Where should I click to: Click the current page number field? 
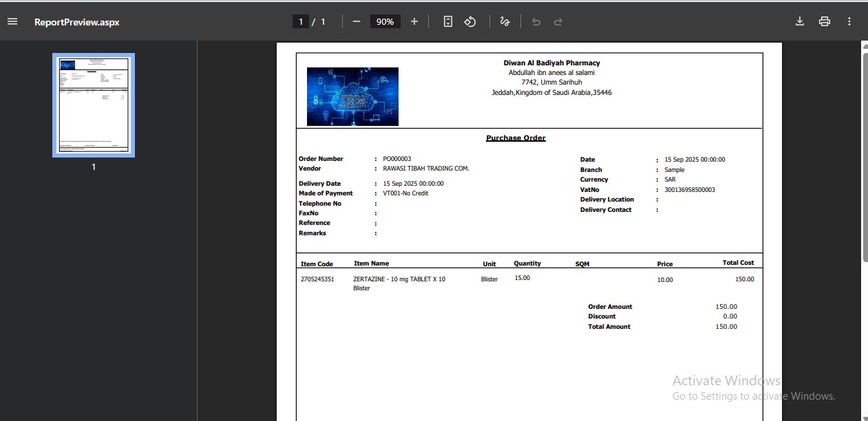point(300,22)
